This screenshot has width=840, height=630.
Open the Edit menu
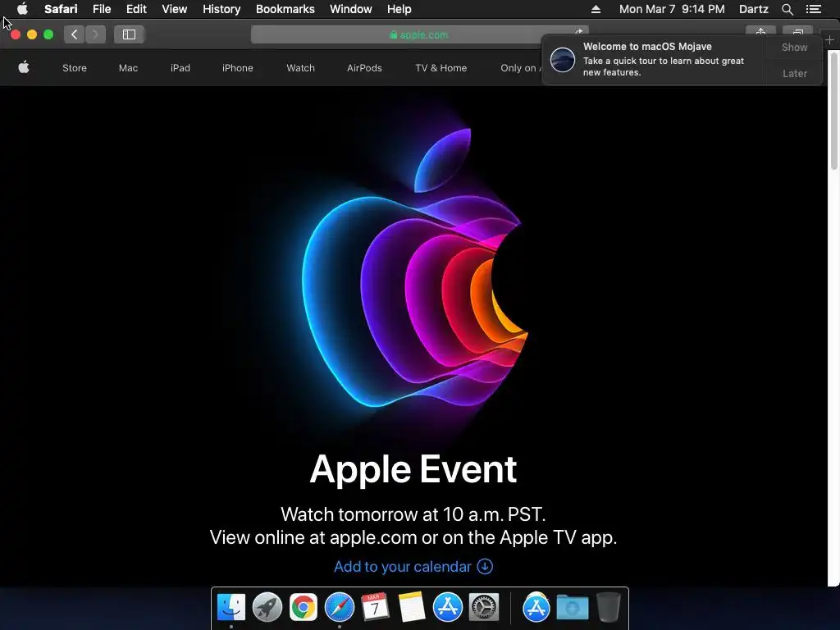tap(136, 9)
